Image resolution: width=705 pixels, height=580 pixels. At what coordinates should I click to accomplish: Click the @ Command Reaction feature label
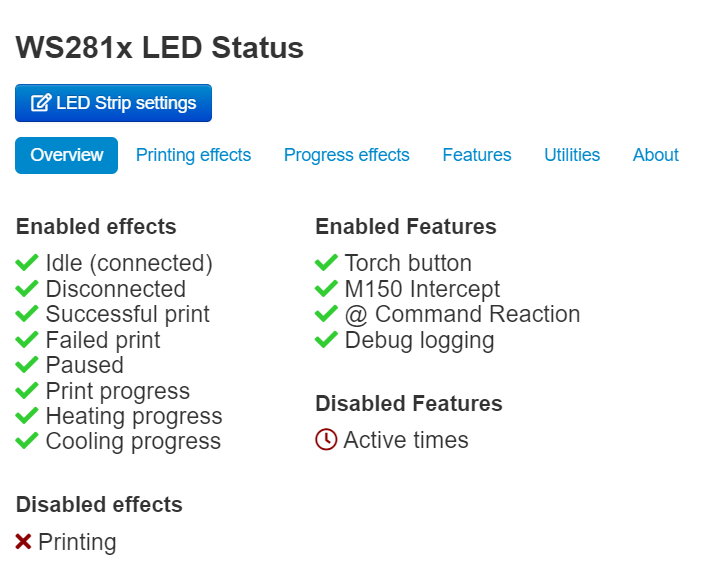click(462, 314)
